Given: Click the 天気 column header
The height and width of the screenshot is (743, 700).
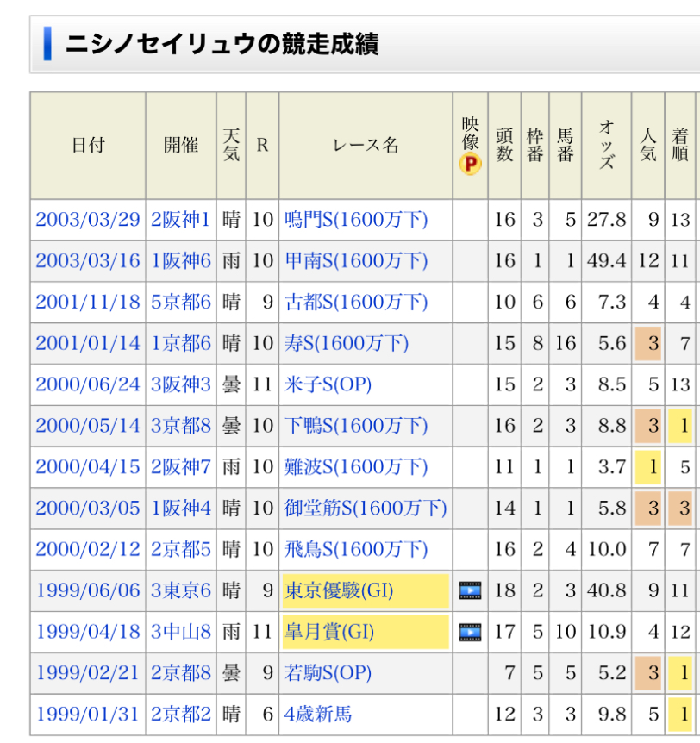Looking at the screenshot, I should tap(231, 145).
